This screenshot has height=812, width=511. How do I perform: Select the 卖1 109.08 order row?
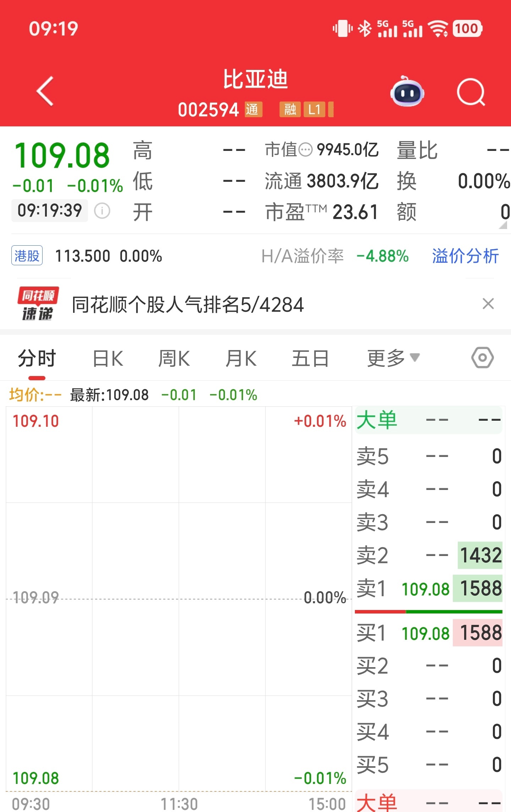tap(429, 588)
